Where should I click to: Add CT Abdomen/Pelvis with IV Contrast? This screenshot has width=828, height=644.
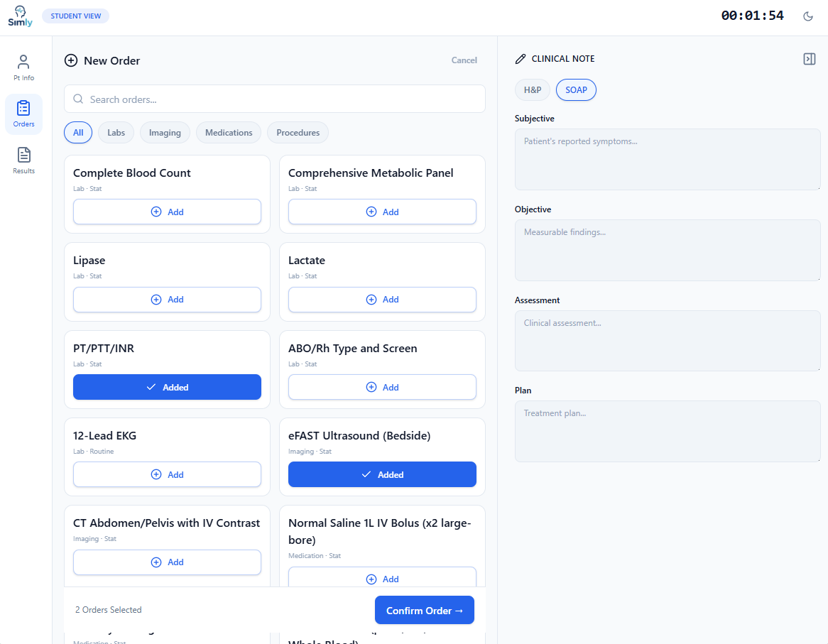click(x=167, y=562)
